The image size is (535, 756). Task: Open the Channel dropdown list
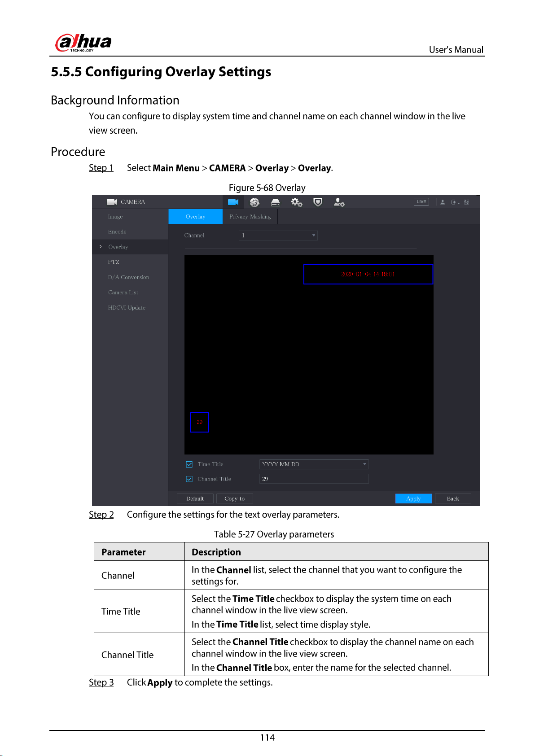click(x=278, y=236)
